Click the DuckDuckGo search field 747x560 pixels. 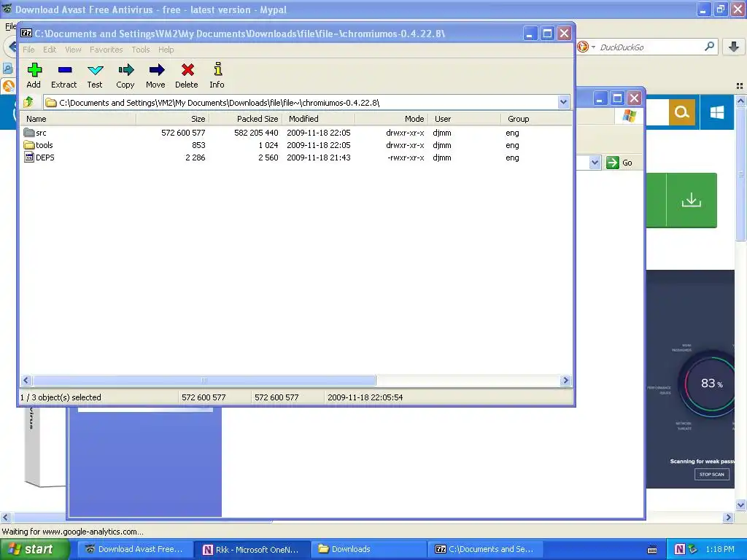(x=650, y=47)
